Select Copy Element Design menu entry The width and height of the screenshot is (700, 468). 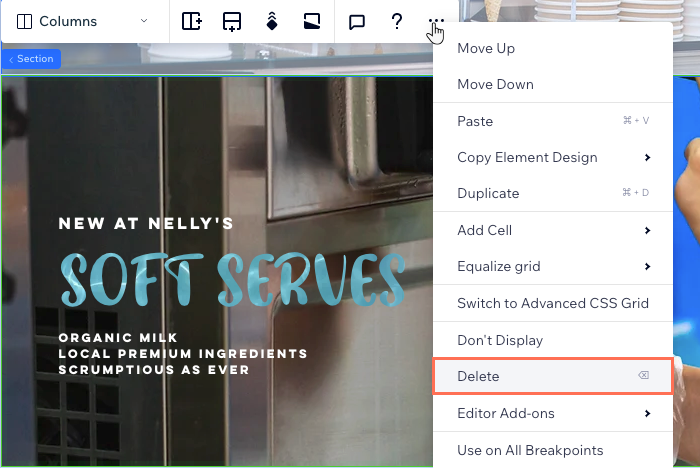point(553,157)
